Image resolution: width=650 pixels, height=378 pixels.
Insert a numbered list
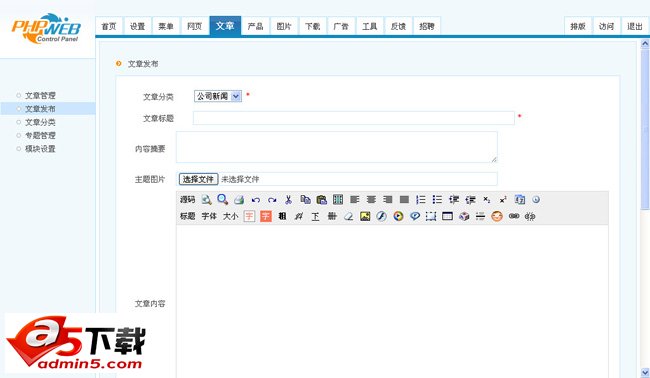421,200
